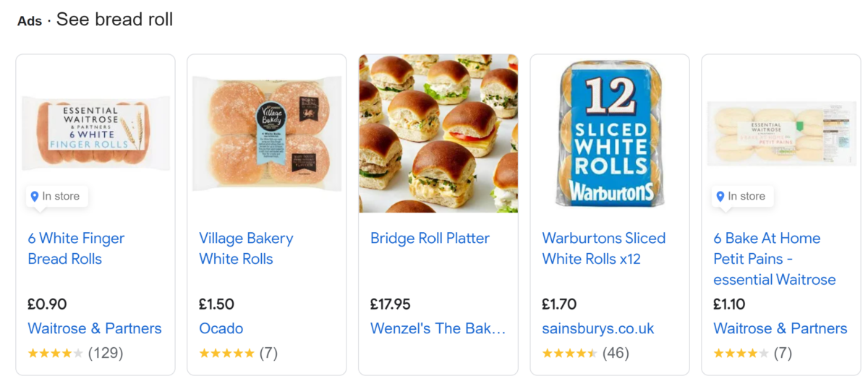Open the Warburtons Sliced White Rolls x12 link
The width and height of the screenshot is (868, 384).
click(604, 248)
